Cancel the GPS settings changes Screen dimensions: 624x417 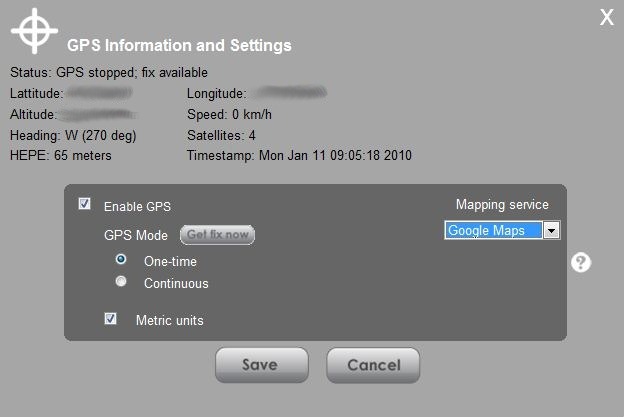tap(373, 365)
